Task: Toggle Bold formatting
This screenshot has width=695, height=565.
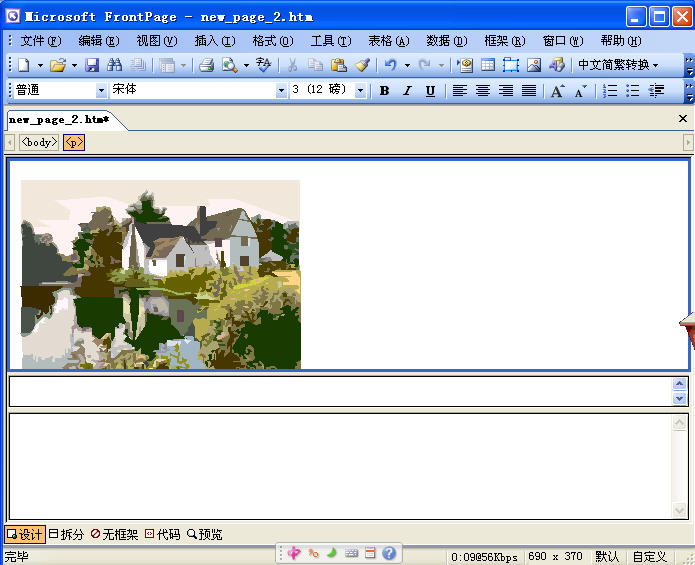Action: [x=384, y=90]
